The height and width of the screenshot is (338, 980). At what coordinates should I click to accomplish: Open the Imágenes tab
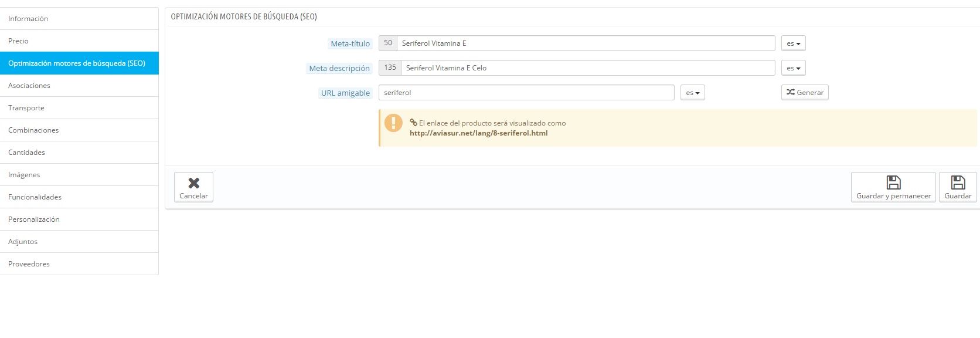[79, 175]
